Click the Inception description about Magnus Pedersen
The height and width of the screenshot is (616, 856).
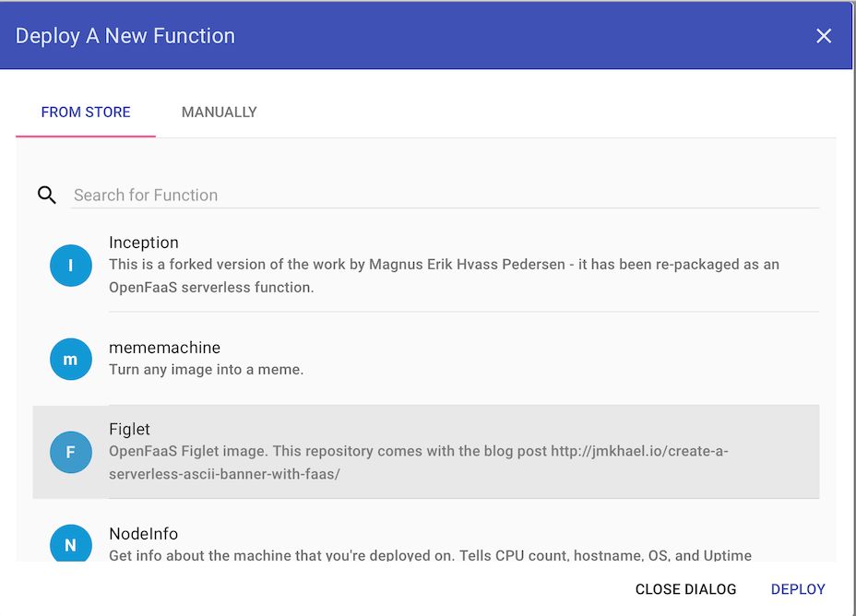[x=444, y=276]
